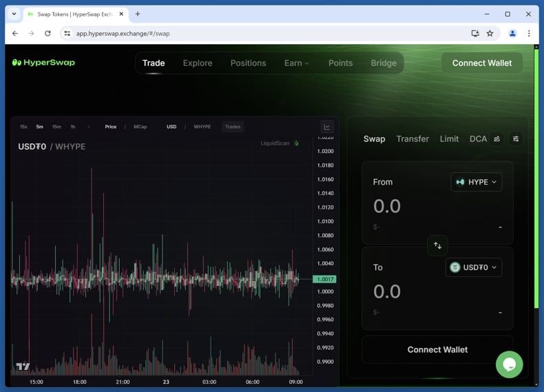Click the browser reload icon
The height and width of the screenshot is (392, 544).
coord(48,33)
